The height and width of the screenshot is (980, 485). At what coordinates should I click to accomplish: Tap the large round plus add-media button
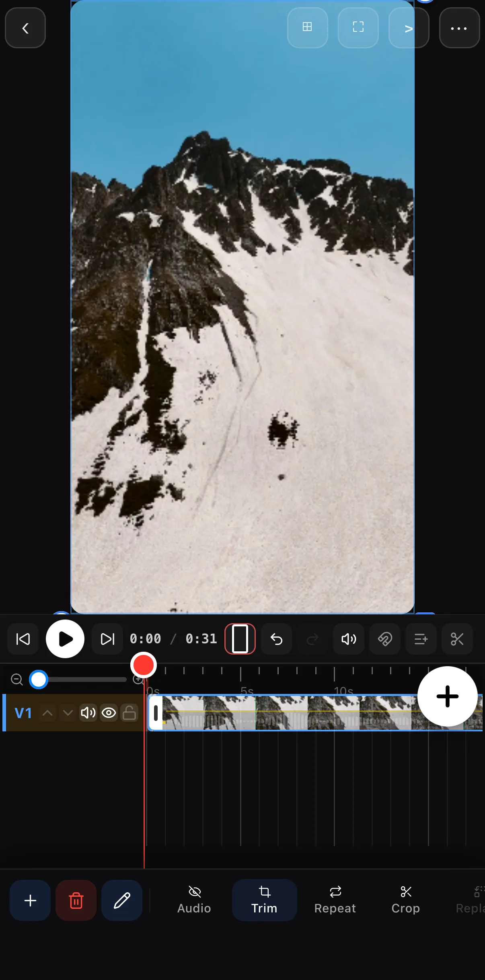pos(448,696)
